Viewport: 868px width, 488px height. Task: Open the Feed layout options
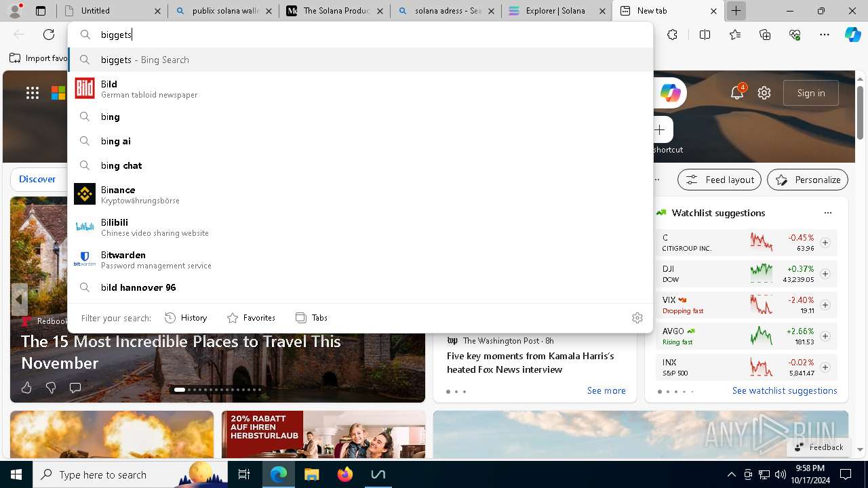719,180
